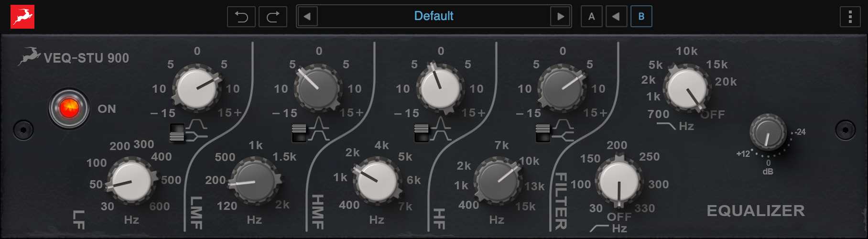Click the redo arrow button

273,17
